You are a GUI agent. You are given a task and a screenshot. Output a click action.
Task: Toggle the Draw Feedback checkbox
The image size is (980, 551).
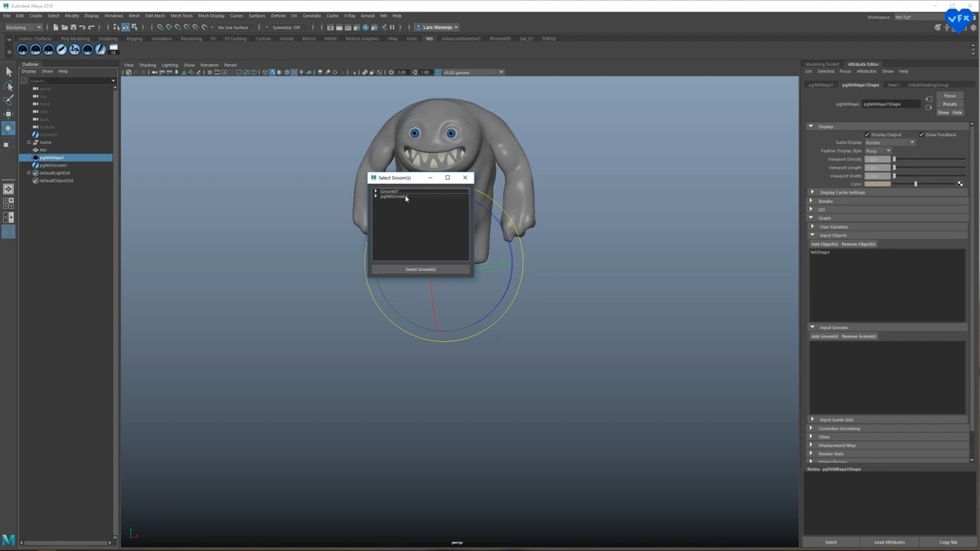[921, 135]
